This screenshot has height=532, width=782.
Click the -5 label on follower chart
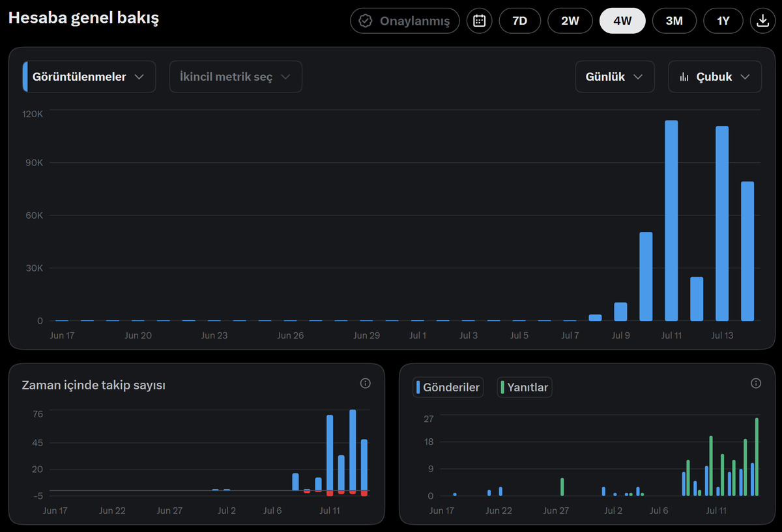tap(38, 496)
